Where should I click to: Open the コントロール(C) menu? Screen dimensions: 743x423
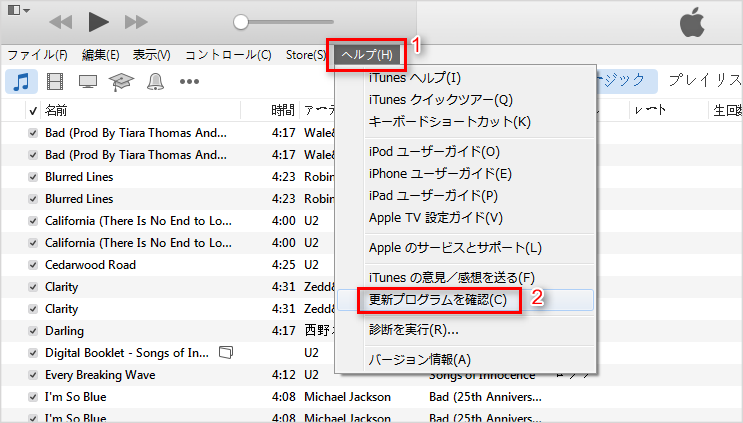228,55
